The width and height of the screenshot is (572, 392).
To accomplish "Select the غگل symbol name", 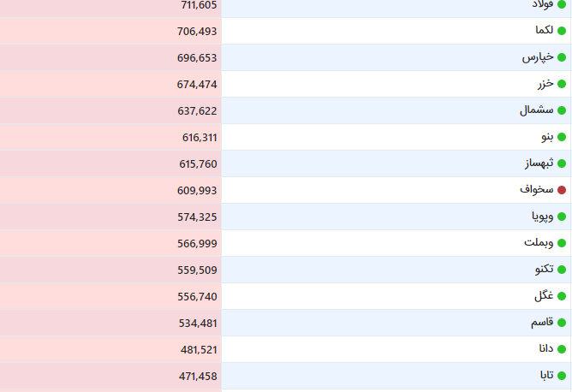I will 544,295.
